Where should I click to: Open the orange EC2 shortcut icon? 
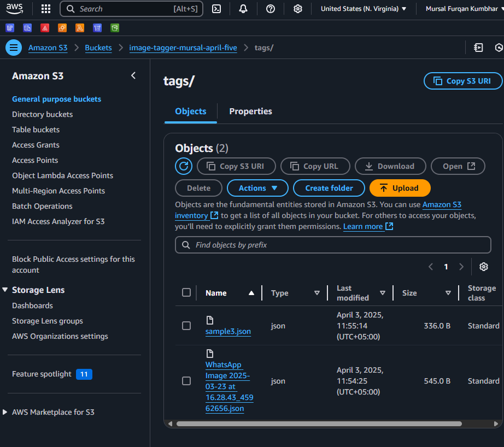(62, 28)
